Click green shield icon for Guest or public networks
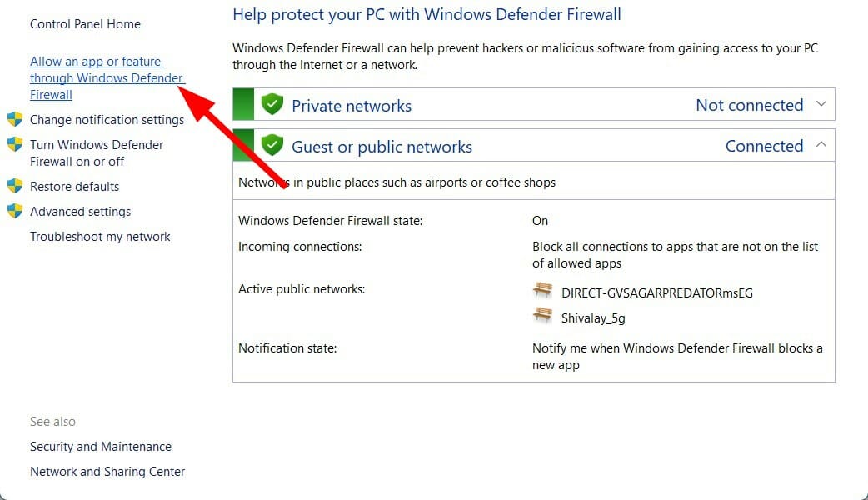Image resolution: width=868 pixels, height=500 pixels. tap(272, 145)
